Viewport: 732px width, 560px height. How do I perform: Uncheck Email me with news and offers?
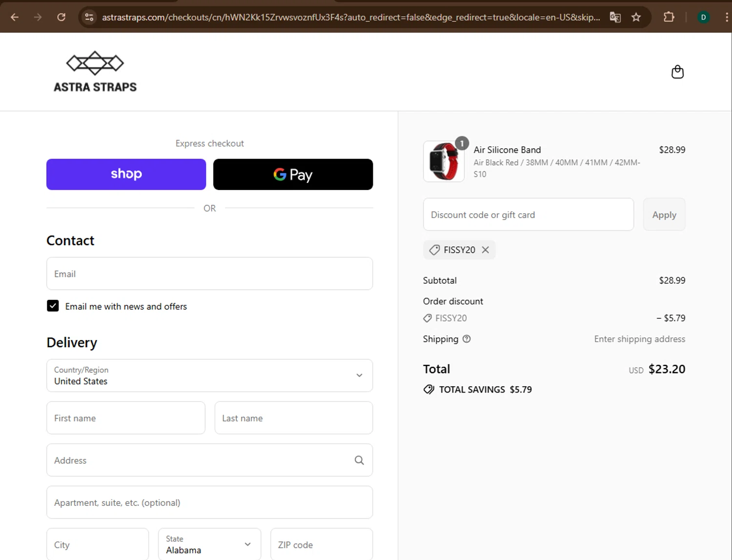[x=53, y=306]
